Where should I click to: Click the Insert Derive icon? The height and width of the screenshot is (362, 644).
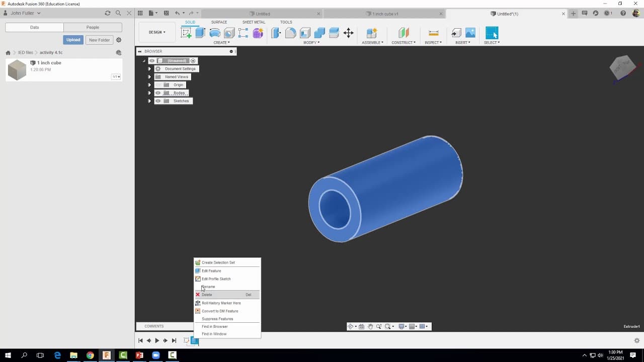pyautogui.click(x=456, y=33)
